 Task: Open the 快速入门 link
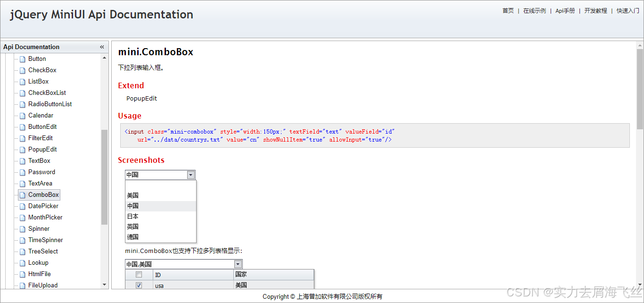point(627,10)
